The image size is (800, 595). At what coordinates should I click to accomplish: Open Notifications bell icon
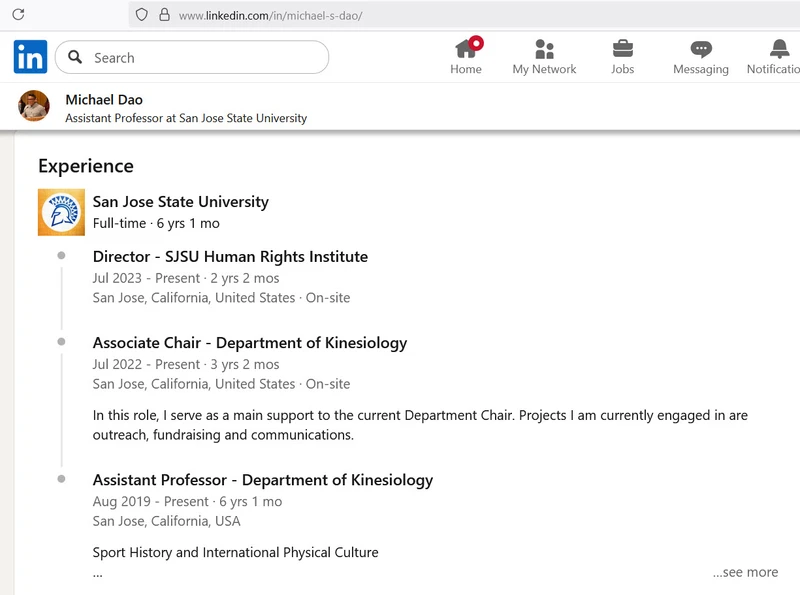click(779, 49)
